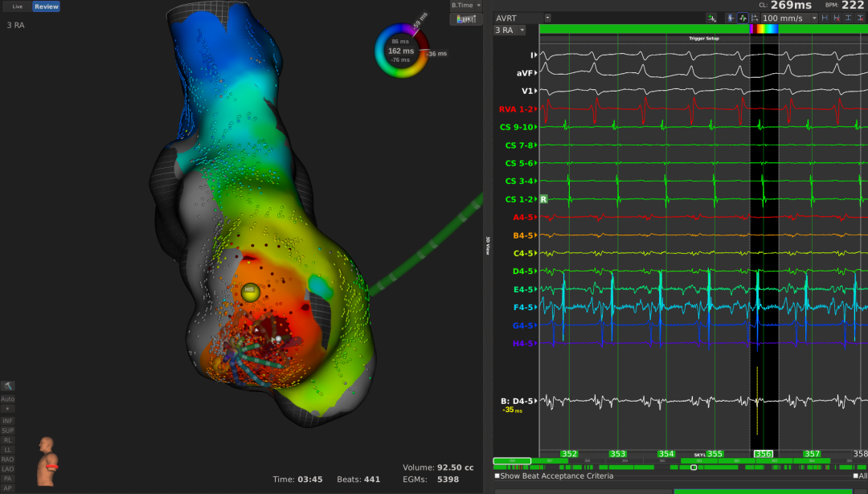Click the circular activation time color scale
The width and height of the screenshot is (868, 494).
(402, 51)
